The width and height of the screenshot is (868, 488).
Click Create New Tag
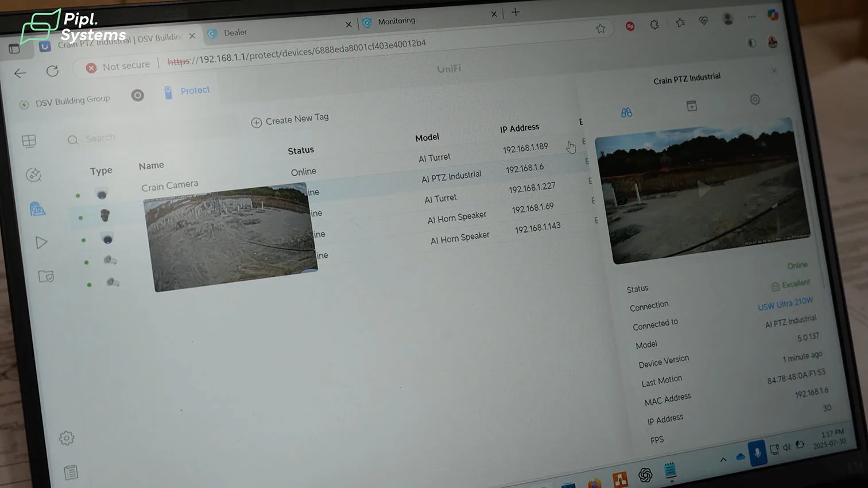[x=297, y=118]
